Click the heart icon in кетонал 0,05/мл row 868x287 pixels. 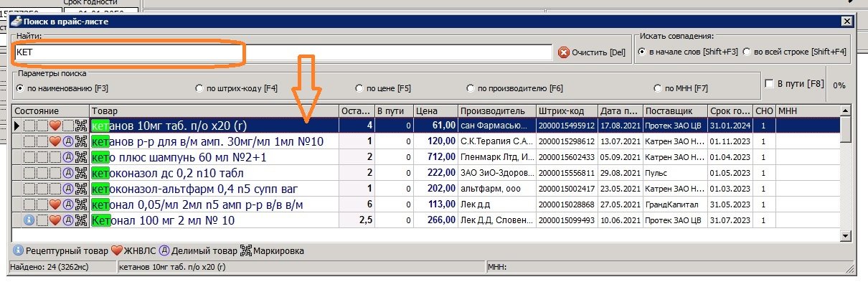click(x=55, y=204)
